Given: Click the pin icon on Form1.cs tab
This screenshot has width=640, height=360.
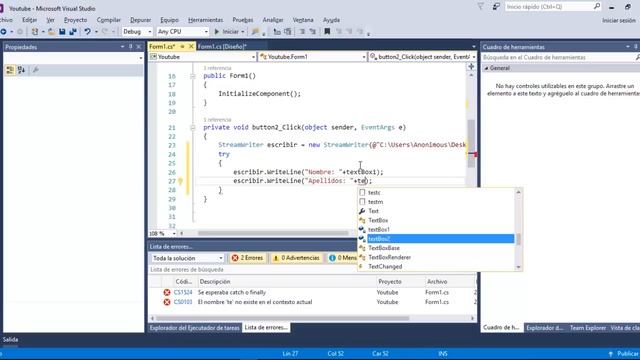Looking at the screenshot, I should point(182,47).
